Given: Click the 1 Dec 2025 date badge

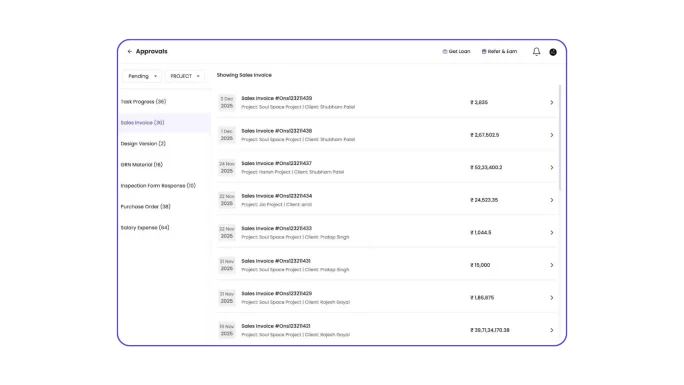Looking at the screenshot, I should pos(227,135).
